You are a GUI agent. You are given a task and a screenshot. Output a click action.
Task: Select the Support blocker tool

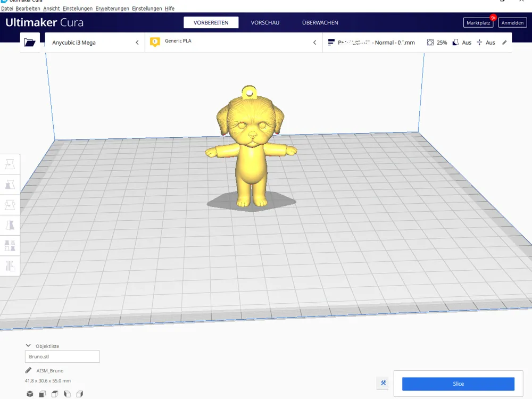(10, 265)
